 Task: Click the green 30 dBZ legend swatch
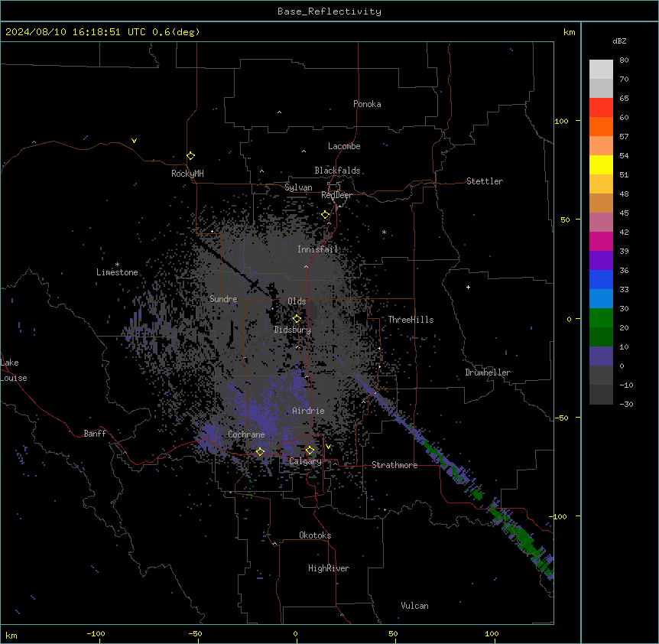click(601, 318)
